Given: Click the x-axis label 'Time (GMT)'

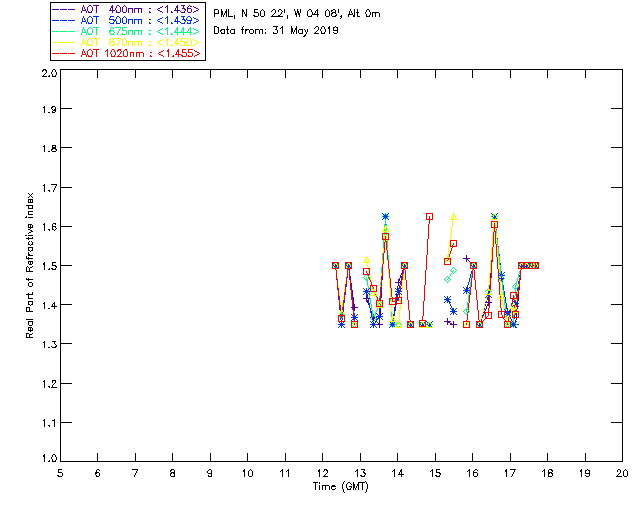Looking at the screenshot, I should (x=340, y=487).
